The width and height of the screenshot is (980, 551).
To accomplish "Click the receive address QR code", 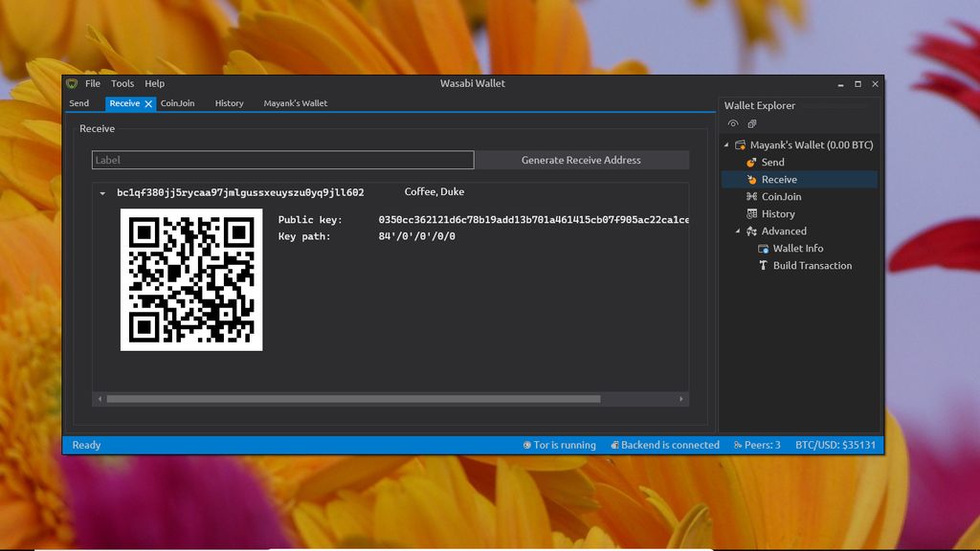I will [x=191, y=280].
